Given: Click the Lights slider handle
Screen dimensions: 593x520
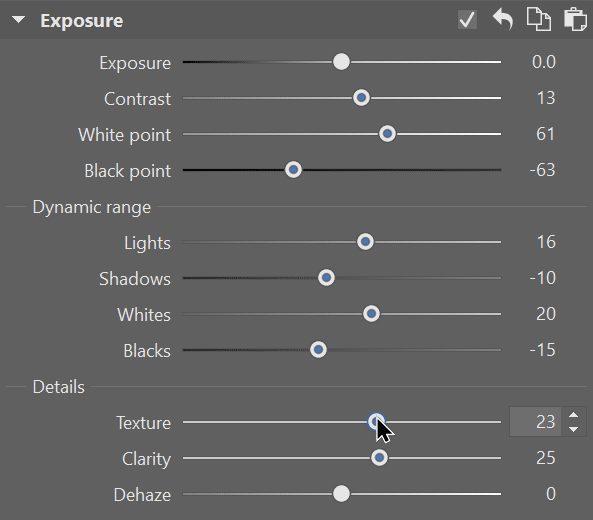Looking at the screenshot, I should coord(365,242).
